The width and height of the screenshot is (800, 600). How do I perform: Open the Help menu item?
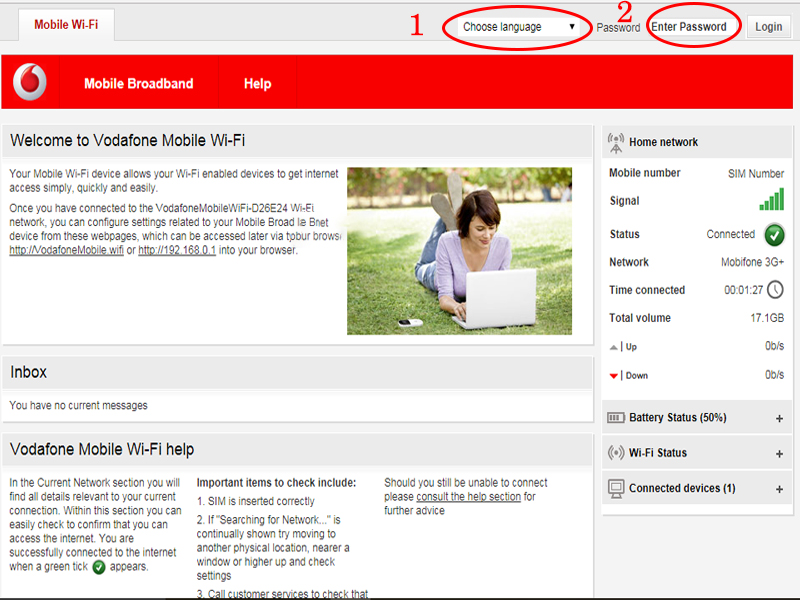tap(257, 84)
